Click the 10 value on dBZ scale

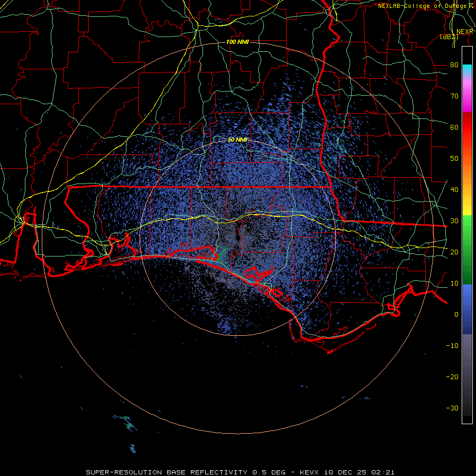click(454, 283)
